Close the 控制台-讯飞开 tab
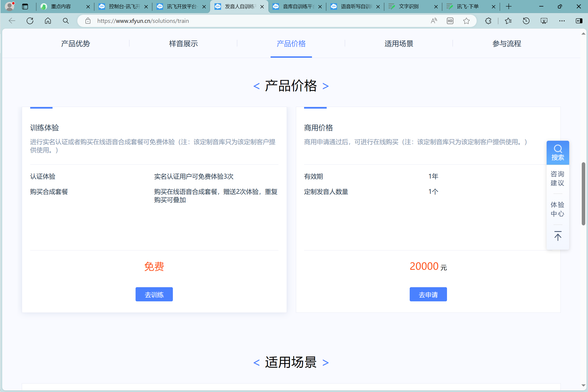 click(146, 7)
